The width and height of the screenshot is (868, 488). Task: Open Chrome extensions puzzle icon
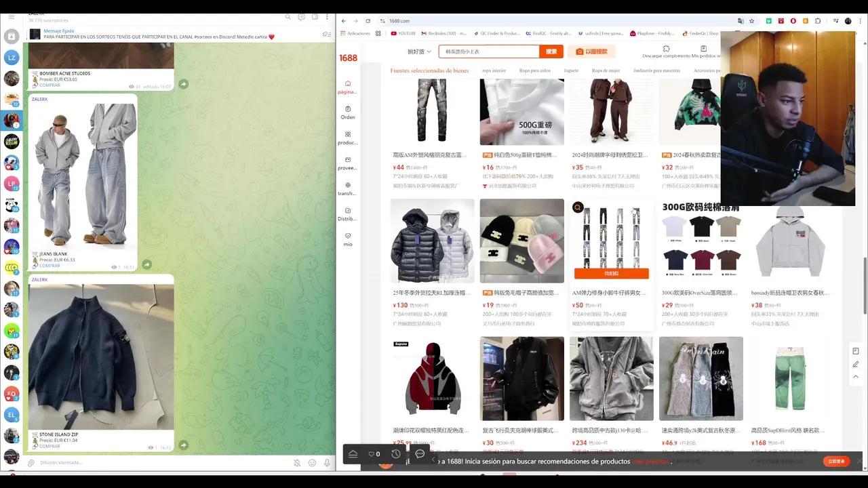click(818, 21)
